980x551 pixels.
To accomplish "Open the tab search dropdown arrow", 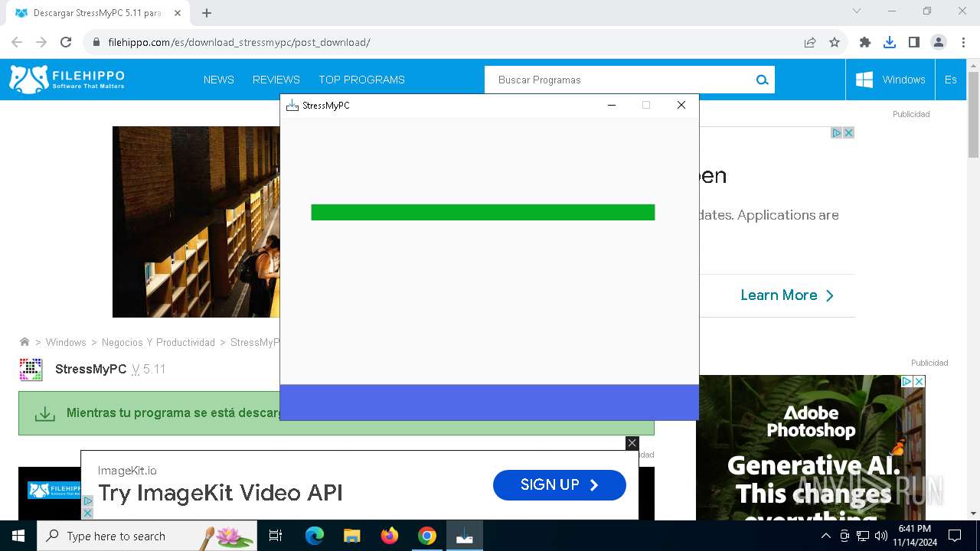I will click(x=857, y=11).
